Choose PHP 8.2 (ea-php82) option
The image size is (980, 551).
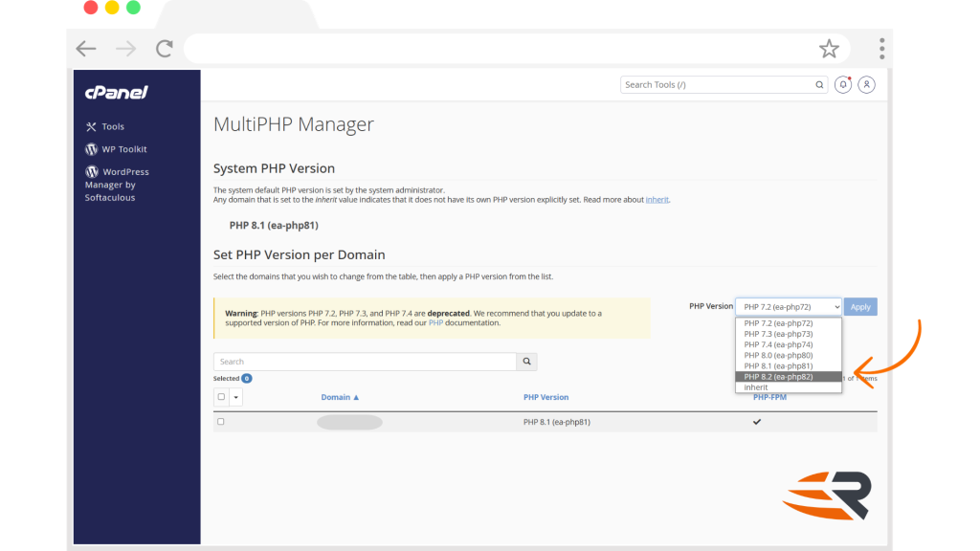pyautogui.click(x=789, y=377)
